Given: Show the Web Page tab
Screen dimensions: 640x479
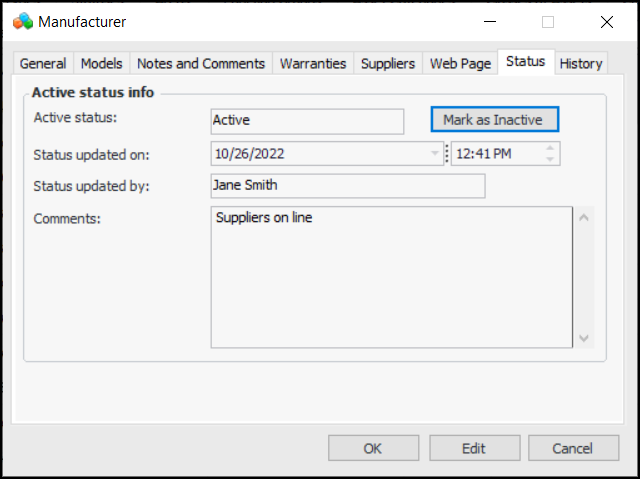Looking at the screenshot, I should click(460, 63).
